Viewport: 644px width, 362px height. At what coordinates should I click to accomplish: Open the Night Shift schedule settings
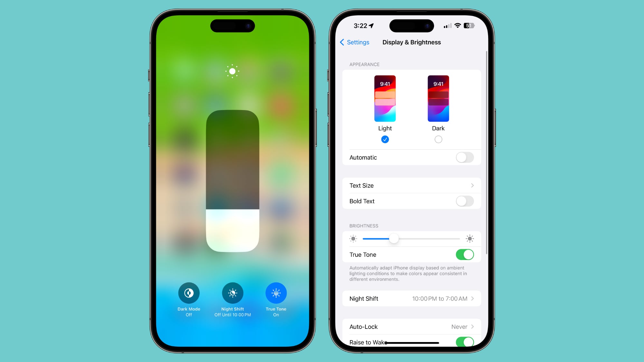[x=411, y=298]
